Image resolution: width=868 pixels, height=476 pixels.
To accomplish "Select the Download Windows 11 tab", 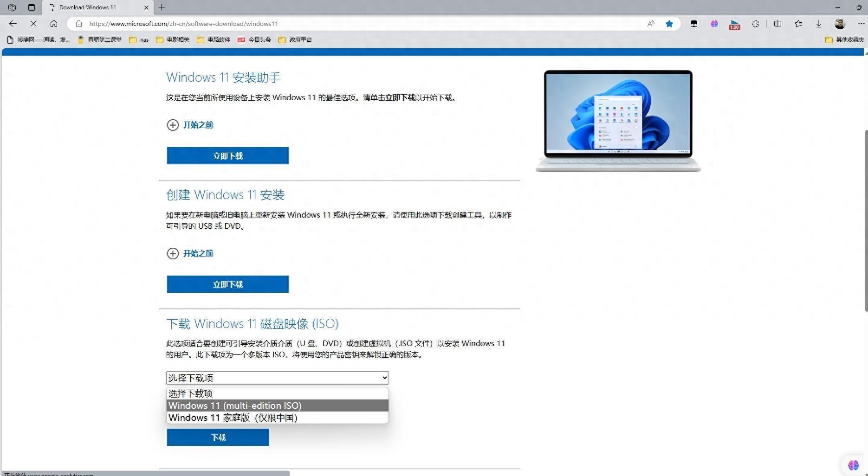I will pos(97,7).
